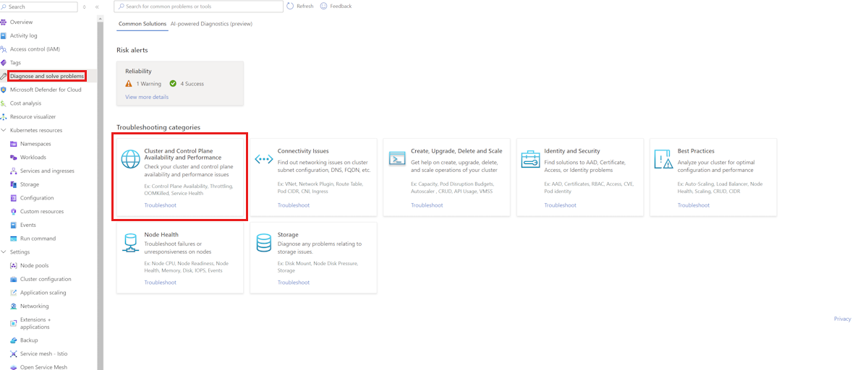Viewport: 868px width, 370px height.
Task: Troubleshoot Storage card link
Action: [294, 283]
